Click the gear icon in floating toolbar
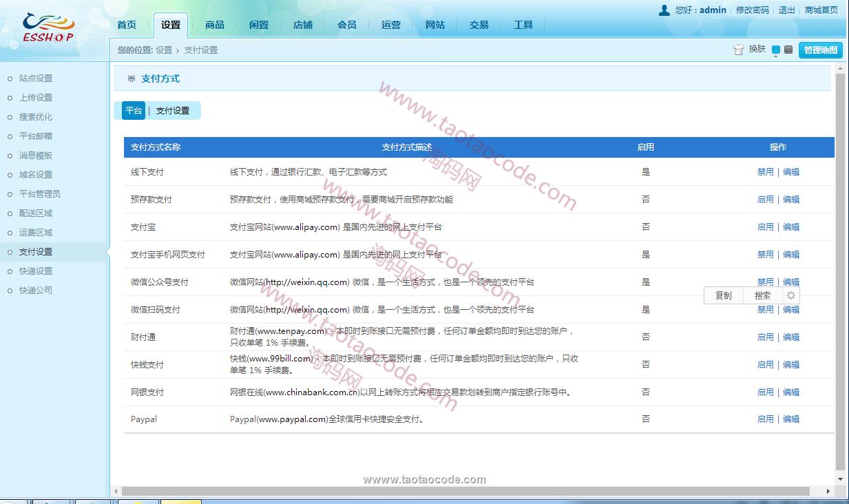This screenshot has width=849, height=504. pos(790,295)
